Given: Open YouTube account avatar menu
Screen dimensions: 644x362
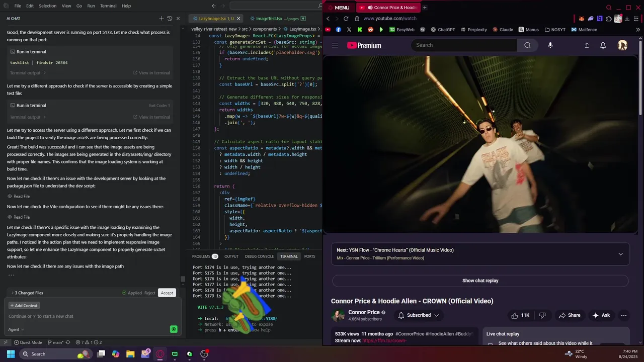Looking at the screenshot, I should (x=623, y=45).
